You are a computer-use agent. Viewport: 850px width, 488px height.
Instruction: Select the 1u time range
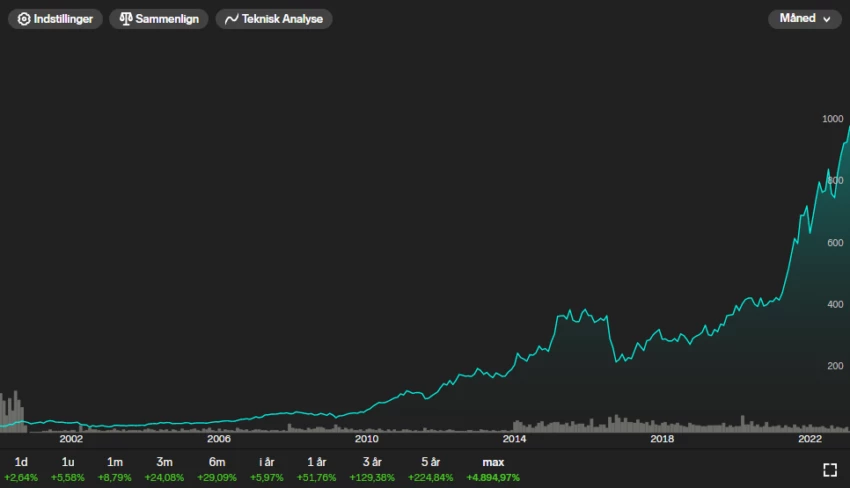point(68,469)
